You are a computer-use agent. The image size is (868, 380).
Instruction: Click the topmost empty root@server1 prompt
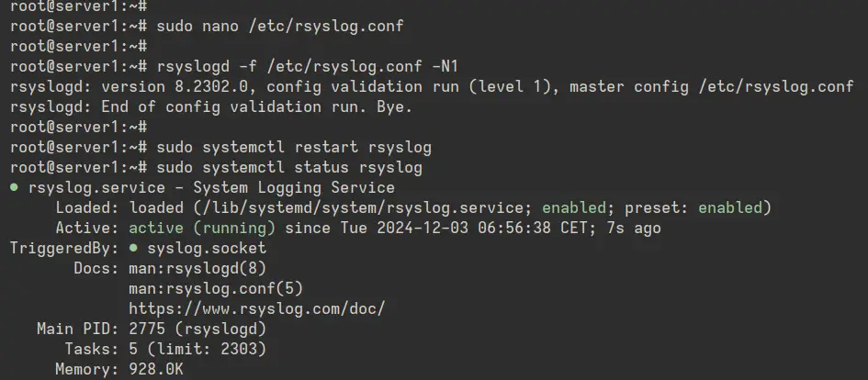click(78, 6)
